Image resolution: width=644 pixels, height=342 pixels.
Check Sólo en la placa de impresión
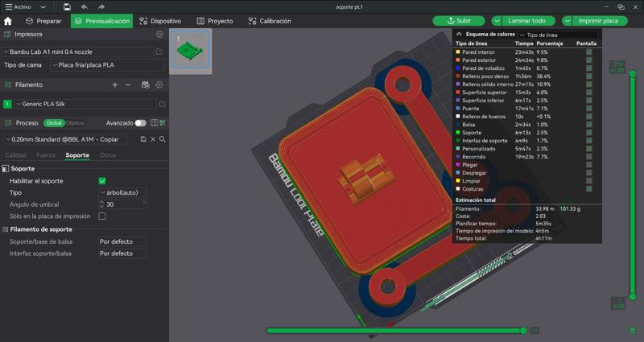coord(102,216)
